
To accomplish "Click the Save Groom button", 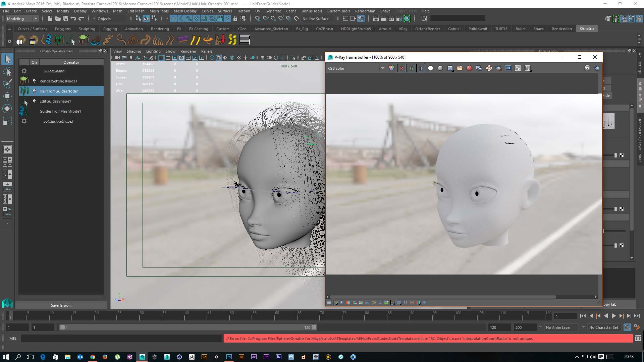I will 61,305.
